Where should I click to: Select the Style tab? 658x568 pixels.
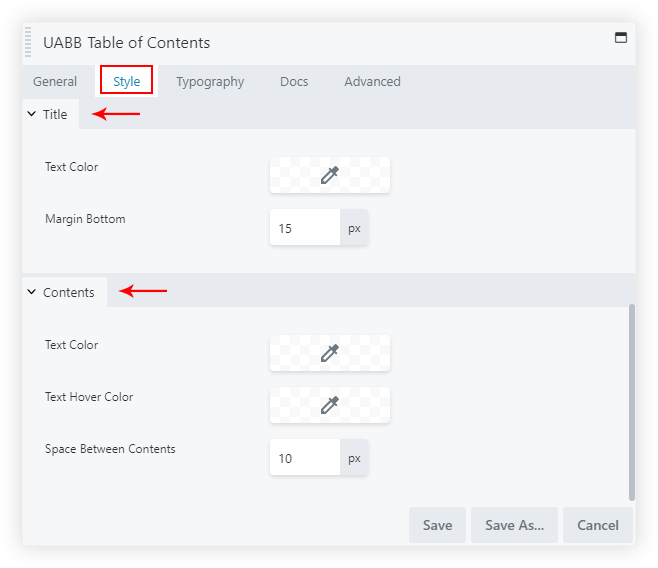[126, 81]
